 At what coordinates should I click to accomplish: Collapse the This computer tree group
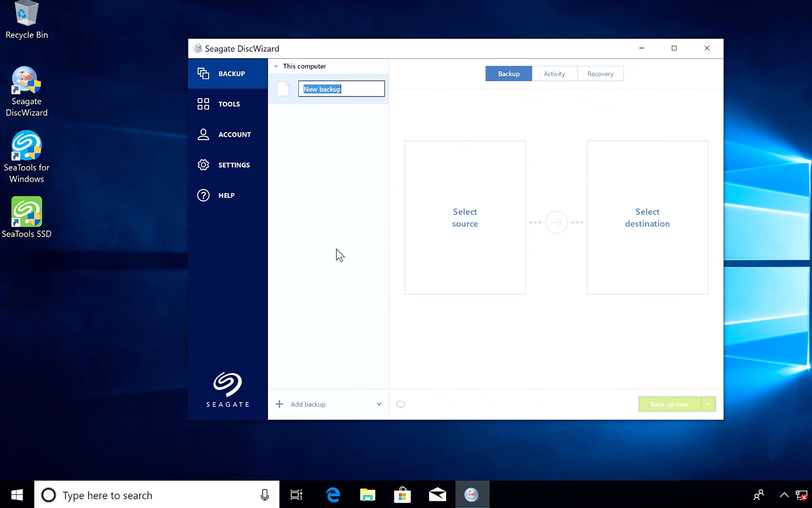276,67
